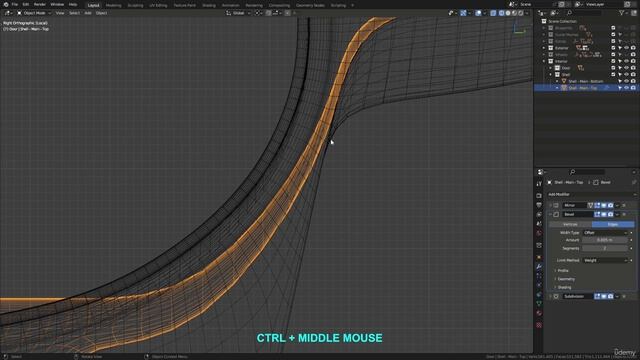Click the properties editor search field
This screenshot has height=360, width=640.
(x=587, y=172)
